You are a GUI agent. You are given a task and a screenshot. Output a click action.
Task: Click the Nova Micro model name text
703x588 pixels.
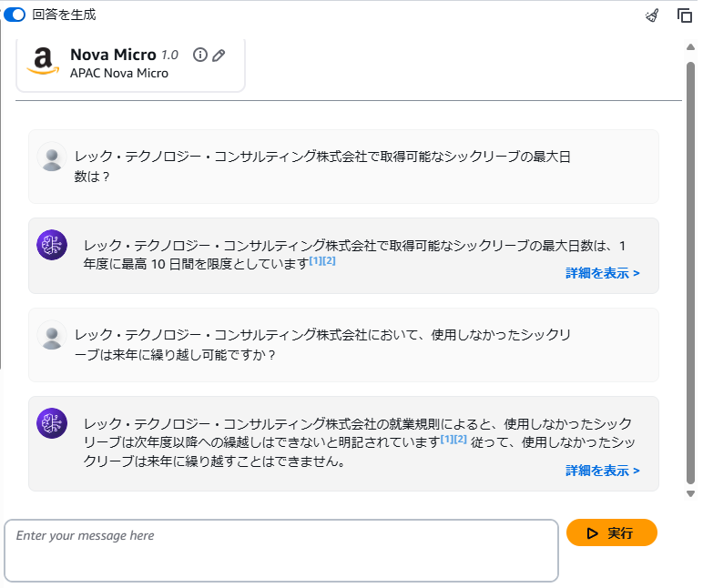113,55
